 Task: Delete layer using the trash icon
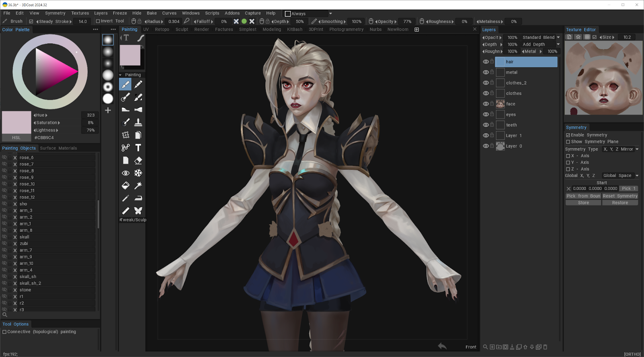pos(545,347)
